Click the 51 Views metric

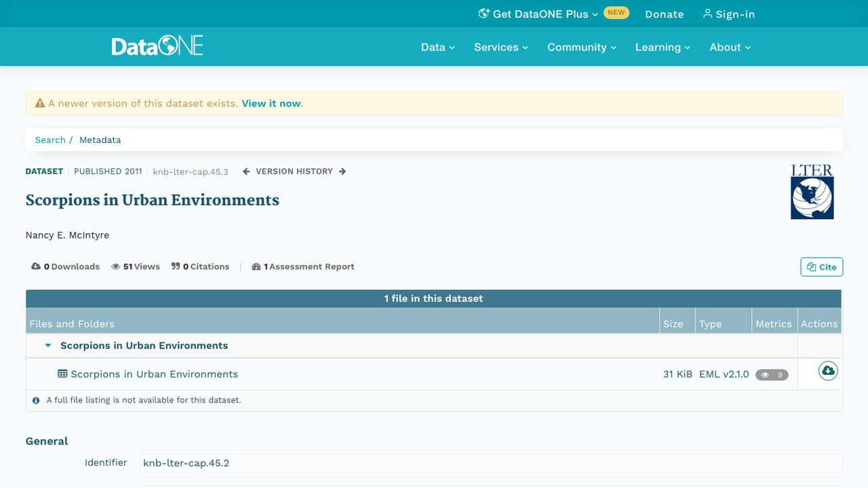pos(136,267)
